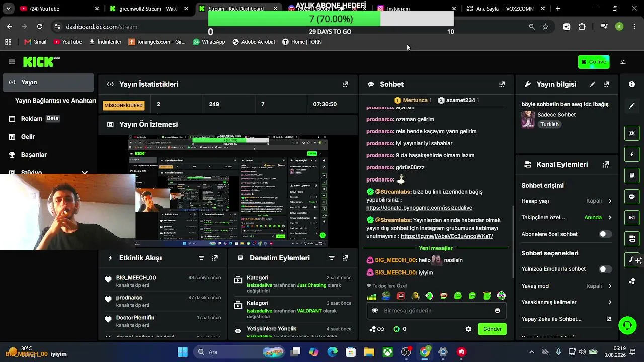The width and height of the screenshot is (644, 362).
Task: Toggle activity feed lightning icon in right rail
Action: pyautogui.click(x=632, y=154)
